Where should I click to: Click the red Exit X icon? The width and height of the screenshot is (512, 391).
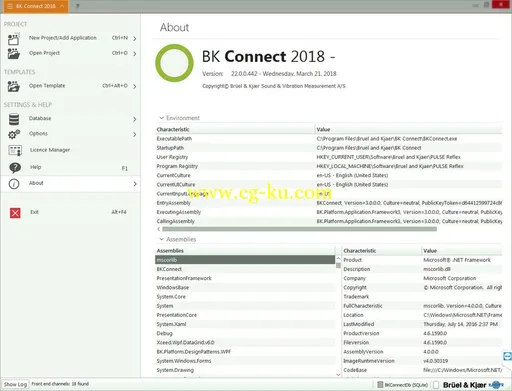[15, 213]
